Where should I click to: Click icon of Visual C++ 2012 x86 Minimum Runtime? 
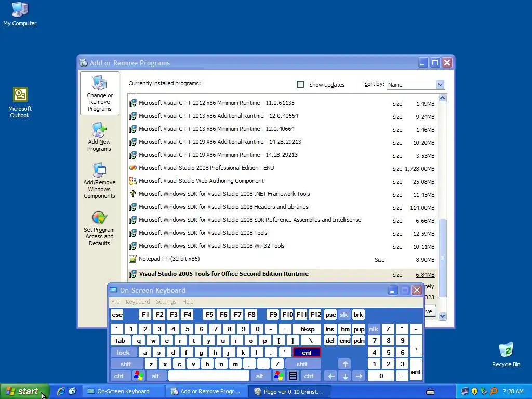[x=133, y=103]
